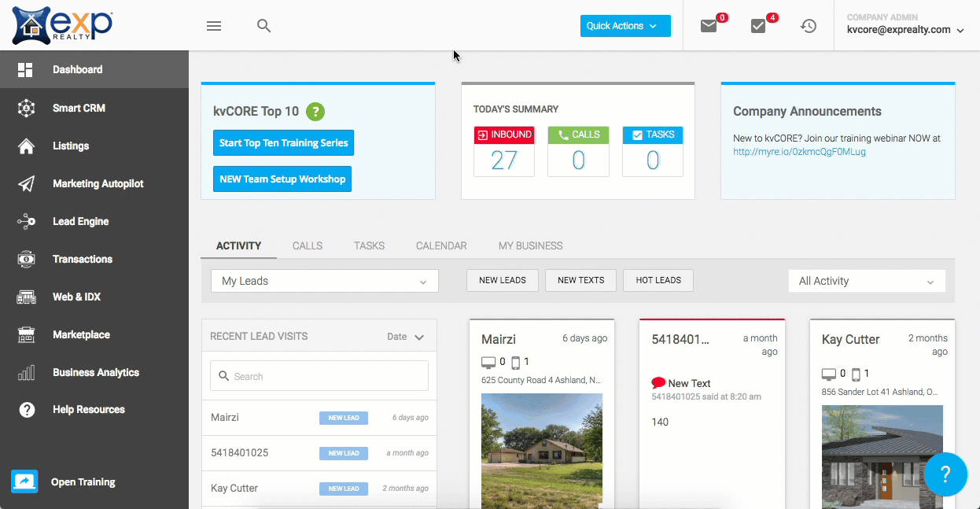The image size is (980, 509).
Task: Open the Quick Actions dropdown
Action: coord(625,26)
